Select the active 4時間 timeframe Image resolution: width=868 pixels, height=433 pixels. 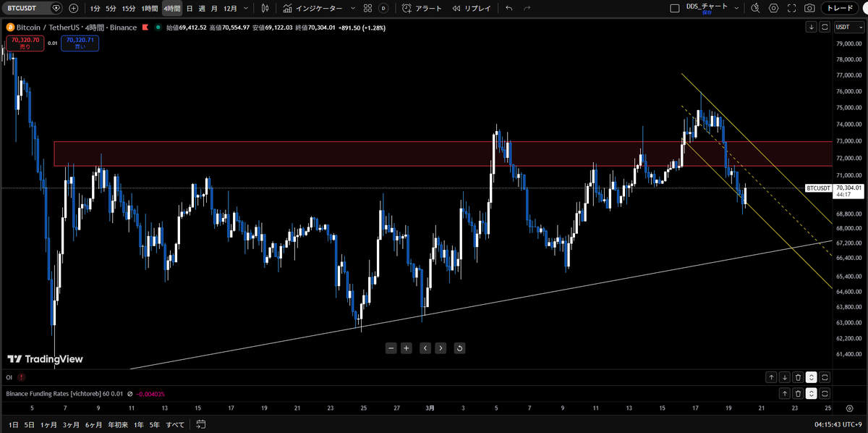point(171,9)
